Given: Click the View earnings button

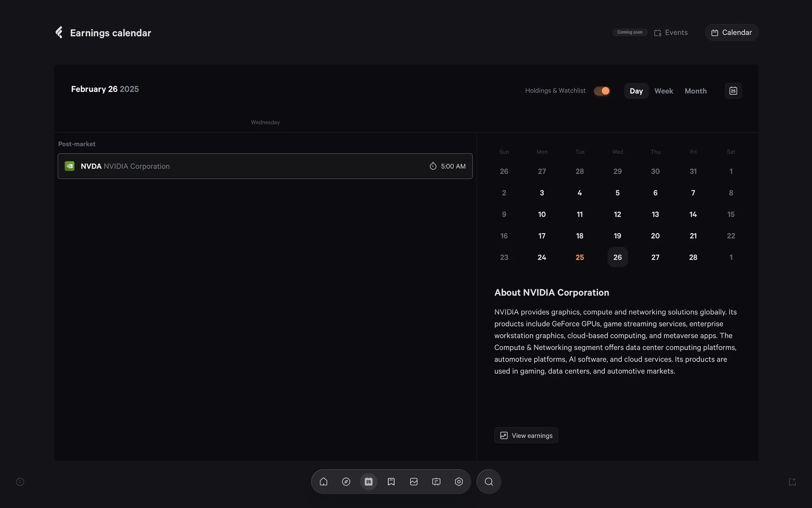Looking at the screenshot, I should (526, 436).
